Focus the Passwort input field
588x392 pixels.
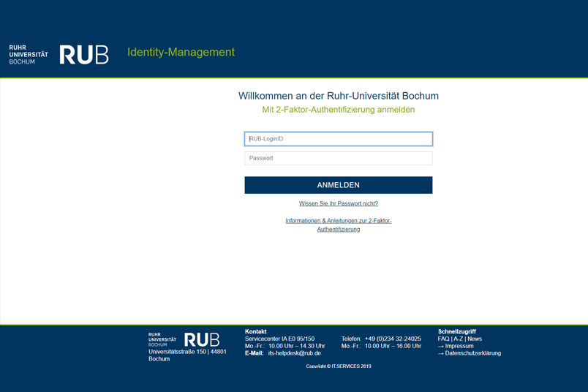click(339, 158)
